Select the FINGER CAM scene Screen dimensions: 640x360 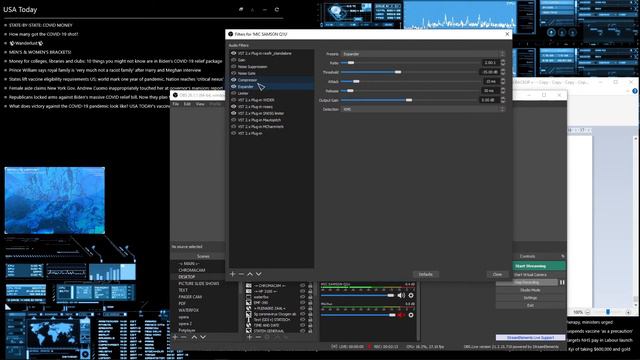point(190,297)
